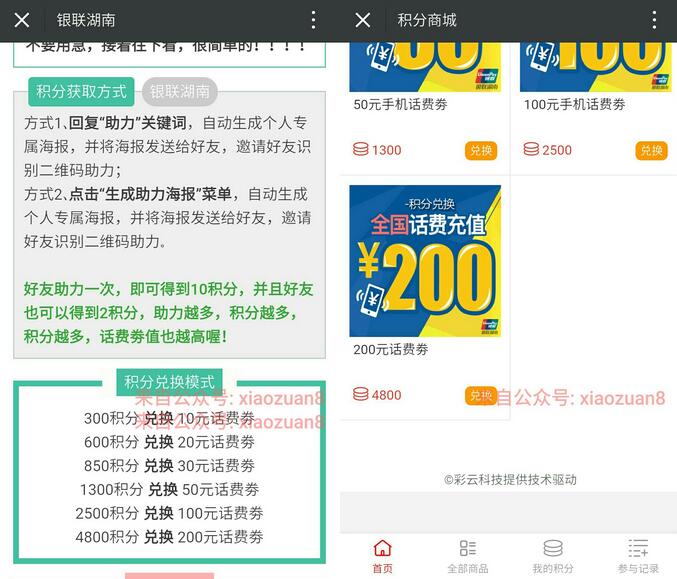Select line 300积分 兑换 10元话费券
This screenshot has width=677, height=579.
[169, 418]
